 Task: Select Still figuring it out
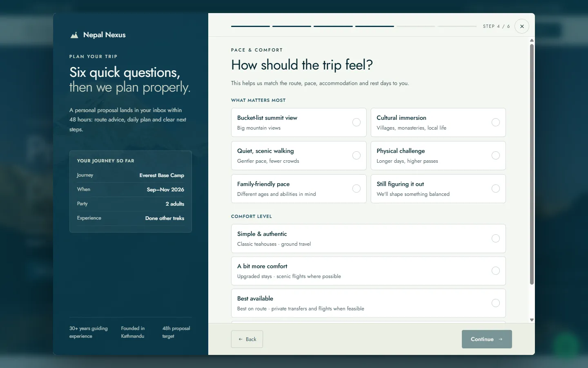[x=438, y=188]
